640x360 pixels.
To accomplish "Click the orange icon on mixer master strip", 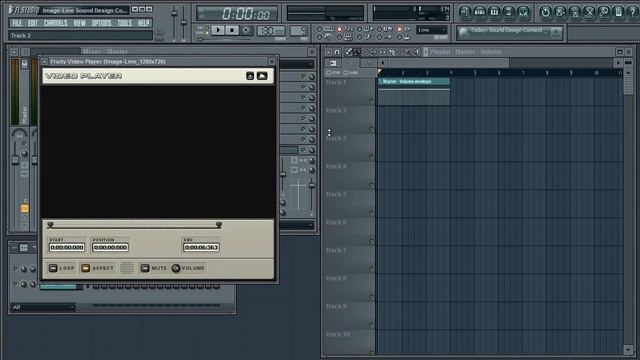I will [x=24, y=209].
